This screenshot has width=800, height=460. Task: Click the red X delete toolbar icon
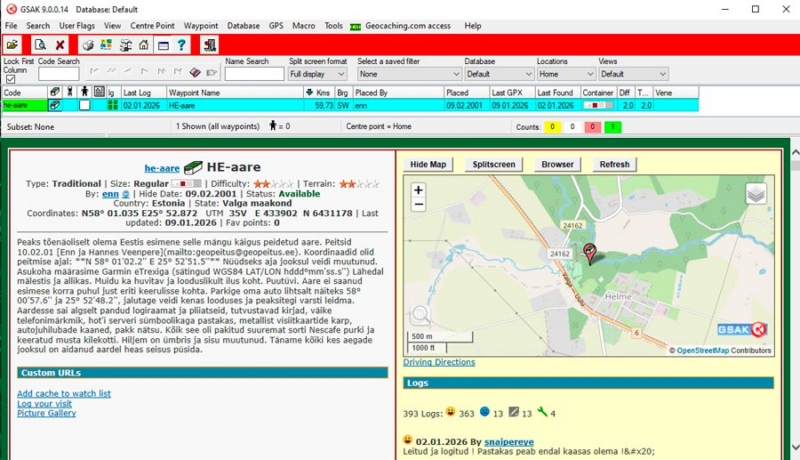point(60,45)
